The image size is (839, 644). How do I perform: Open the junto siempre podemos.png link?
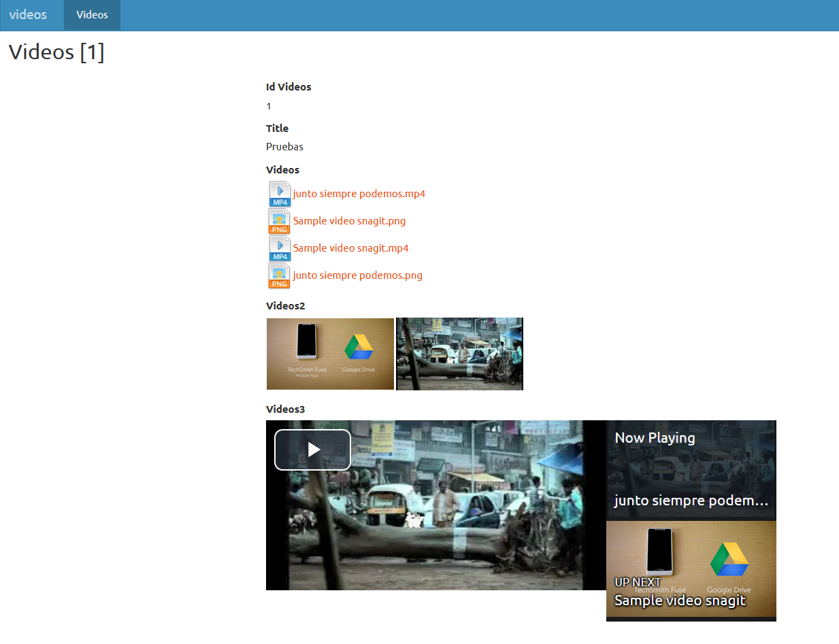(x=357, y=275)
